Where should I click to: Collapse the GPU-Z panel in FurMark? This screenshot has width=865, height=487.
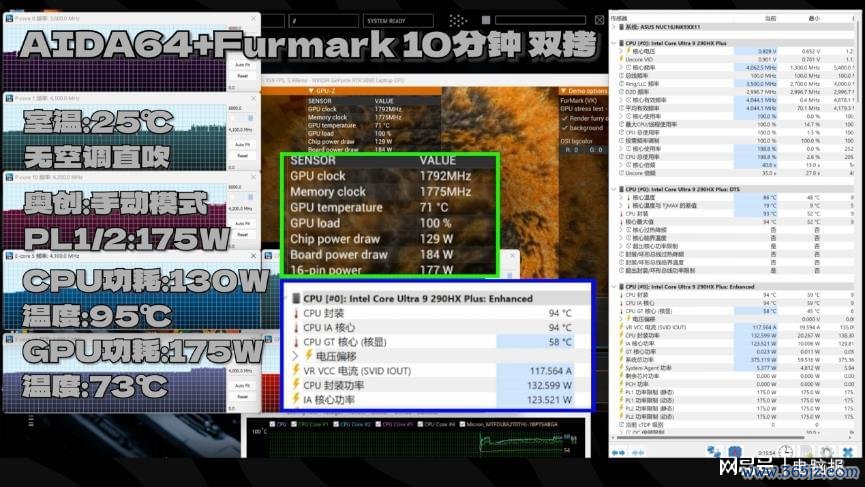coord(311,90)
